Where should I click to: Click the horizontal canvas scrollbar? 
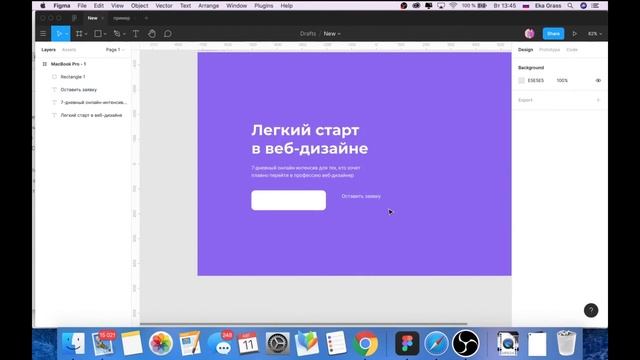click(x=304, y=324)
